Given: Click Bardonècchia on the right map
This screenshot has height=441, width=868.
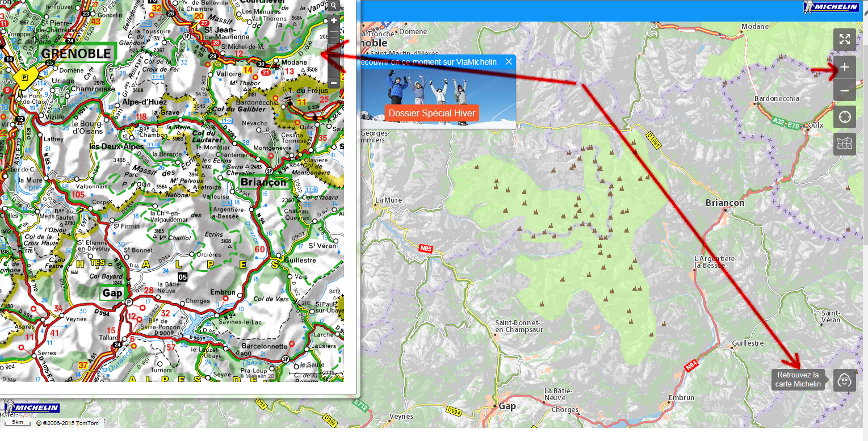Looking at the screenshot, I should pos(777,99).
